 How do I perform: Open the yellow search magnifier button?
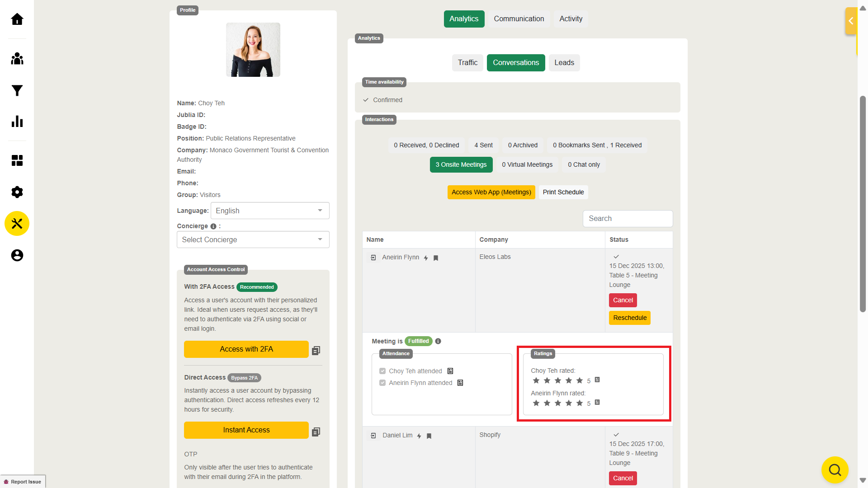point(835,470)
